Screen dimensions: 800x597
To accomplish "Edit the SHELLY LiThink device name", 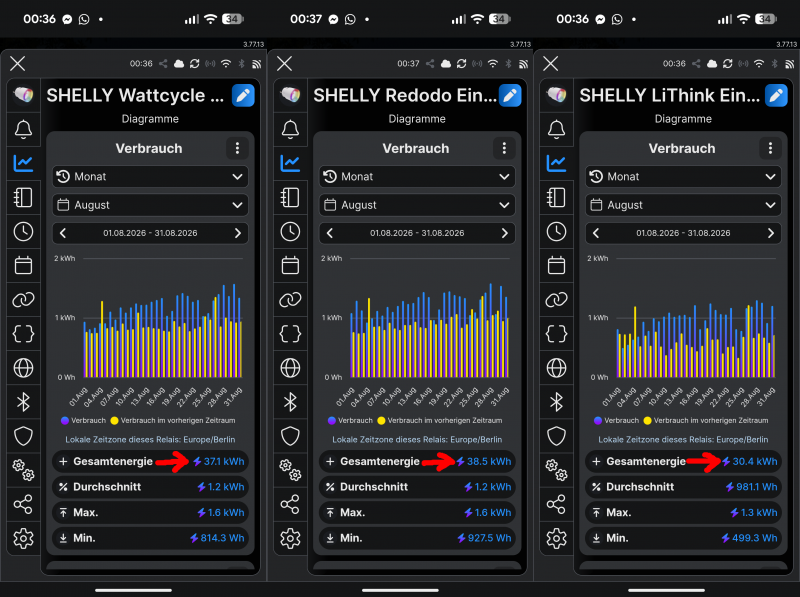I will 777,95.
